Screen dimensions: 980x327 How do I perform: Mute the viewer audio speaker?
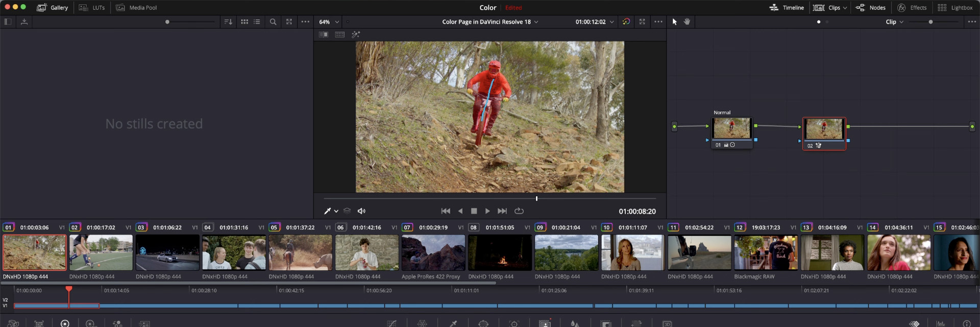point(361,211)
